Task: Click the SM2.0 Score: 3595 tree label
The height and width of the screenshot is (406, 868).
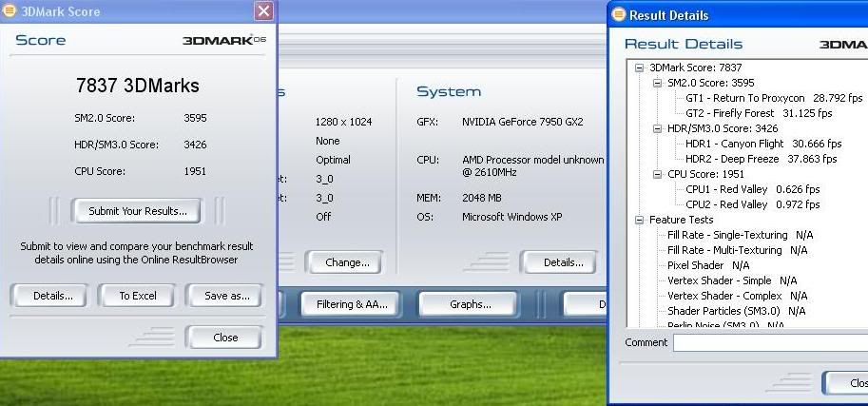Action: (x=711, y=83)
